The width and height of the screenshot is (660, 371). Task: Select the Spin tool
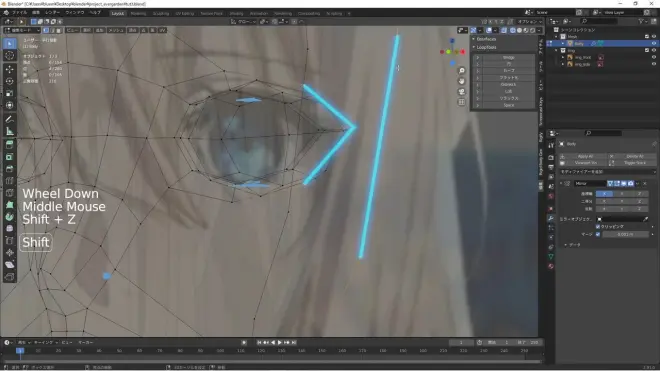point(10,217)
